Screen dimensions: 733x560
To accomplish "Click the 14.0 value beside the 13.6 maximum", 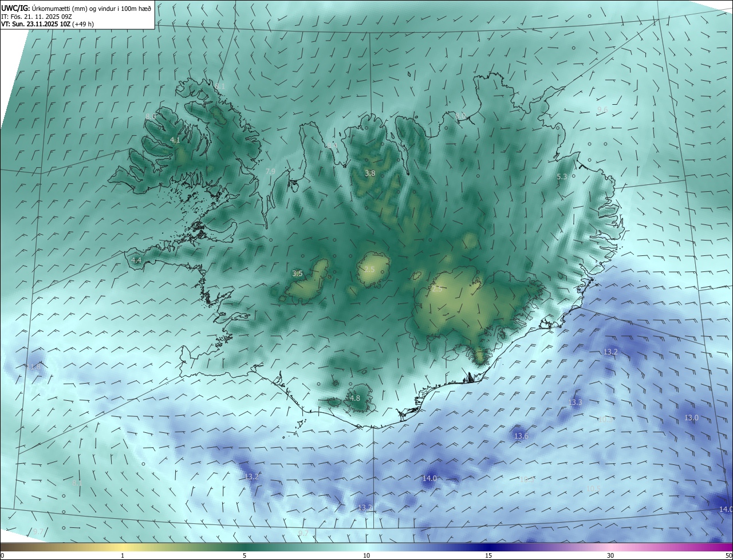I will 429,478.
